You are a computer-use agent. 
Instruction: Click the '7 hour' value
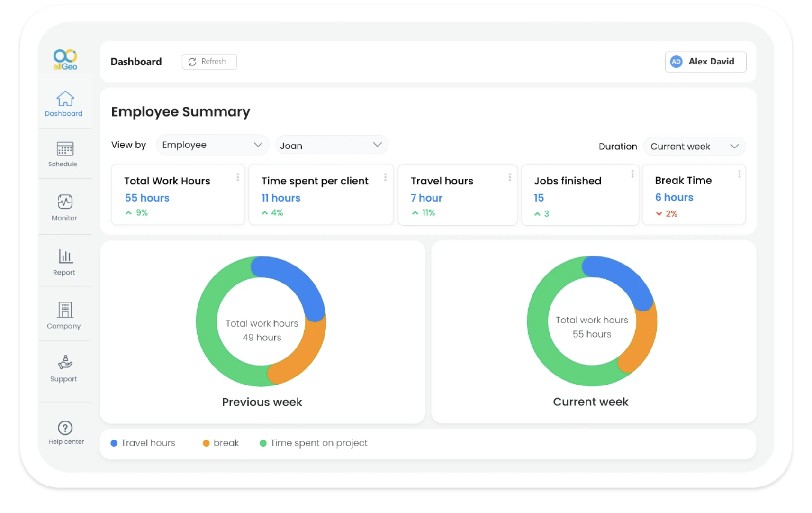[x=426, y=198]
